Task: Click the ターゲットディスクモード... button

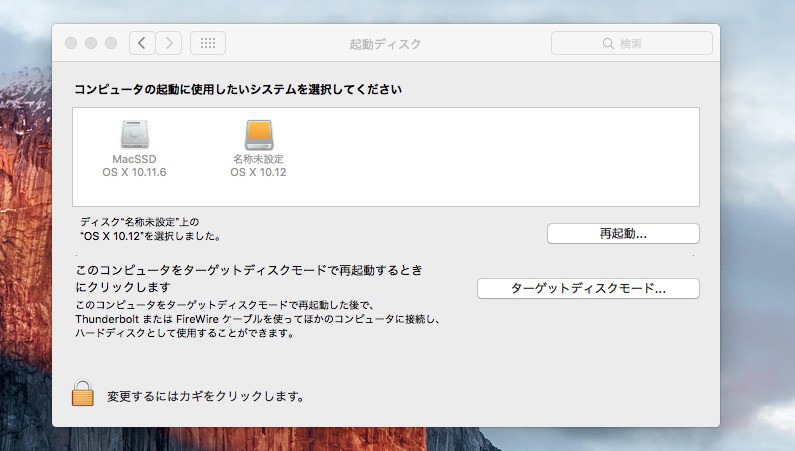Action: pos(588,288)
